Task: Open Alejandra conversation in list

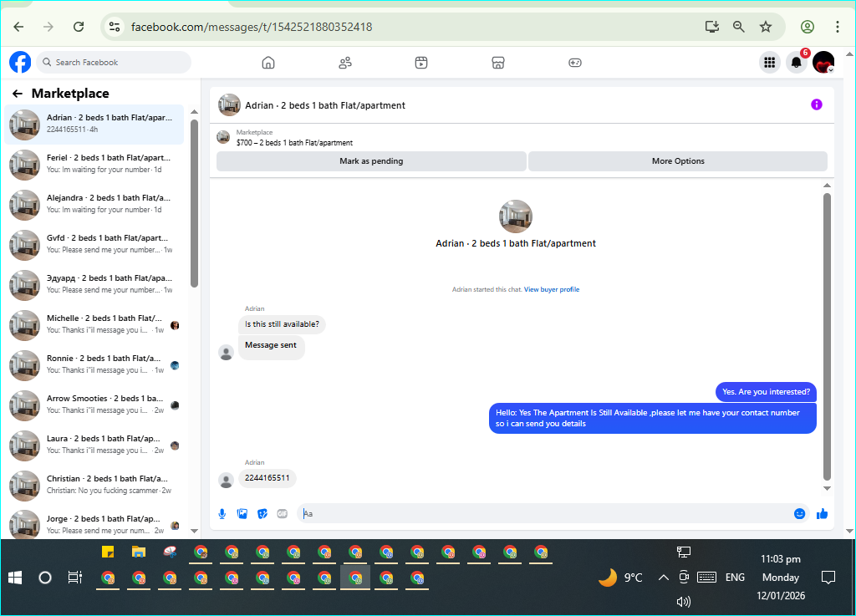Action: (x=94, y=205)
